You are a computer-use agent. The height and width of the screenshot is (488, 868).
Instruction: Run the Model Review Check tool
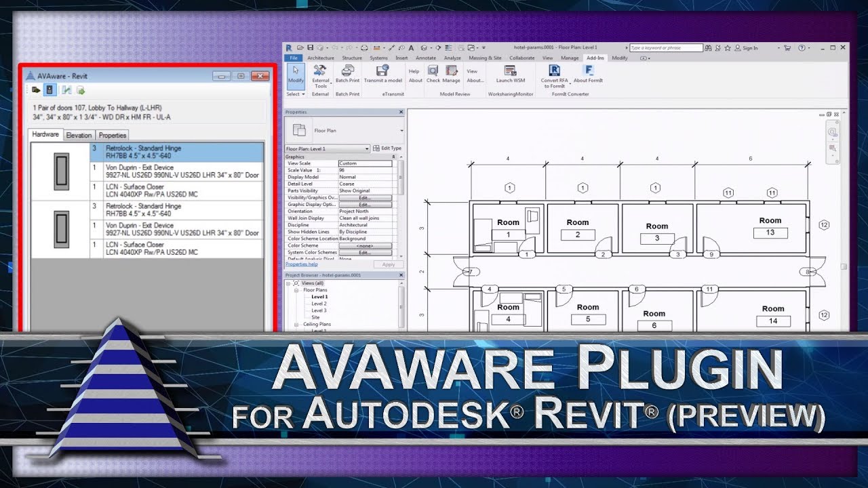(x=433, y=75)
